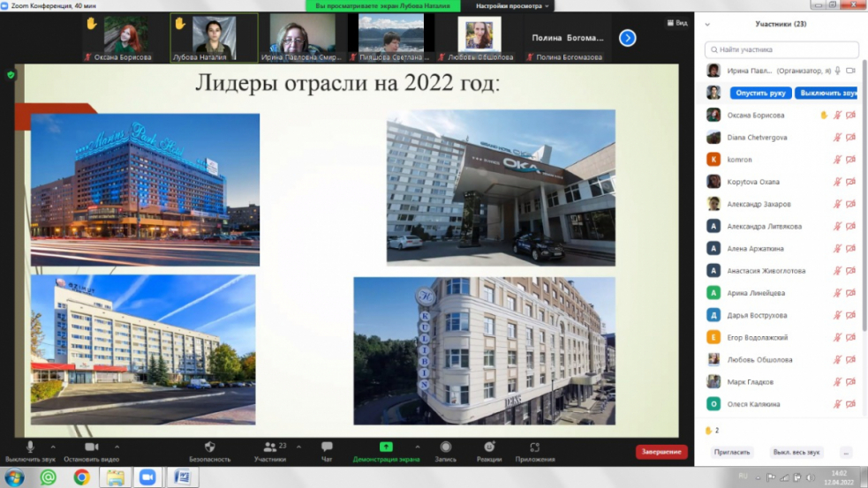868x488 pixels.
Task: Toggle Алена Аржаткина's microphone mute
Action: pos(838,249)
